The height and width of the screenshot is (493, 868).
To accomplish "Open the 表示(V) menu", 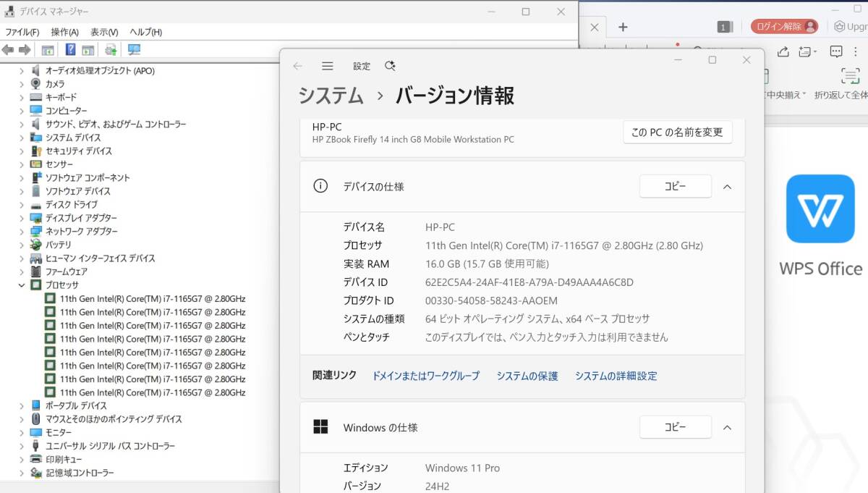I will 104,33.
